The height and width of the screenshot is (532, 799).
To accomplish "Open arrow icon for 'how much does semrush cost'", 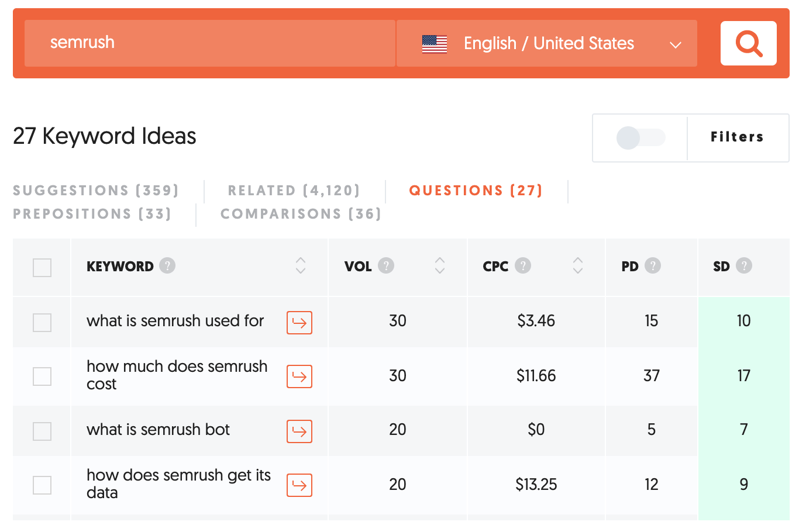I will point(299,376).
